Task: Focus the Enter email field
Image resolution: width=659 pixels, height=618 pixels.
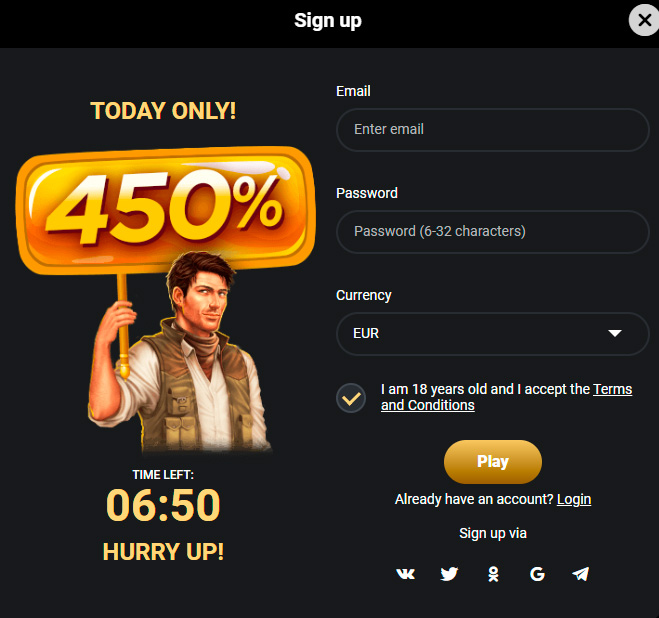Action: 493,130
